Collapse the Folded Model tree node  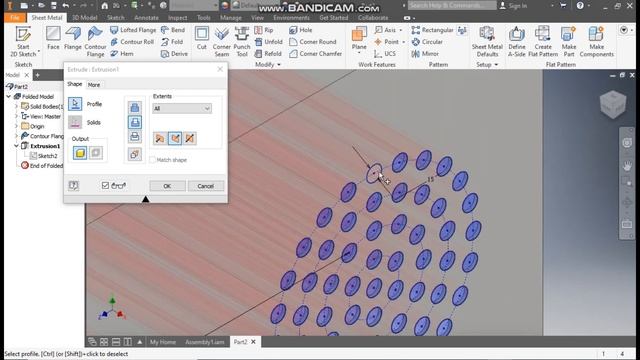[9, 97]
